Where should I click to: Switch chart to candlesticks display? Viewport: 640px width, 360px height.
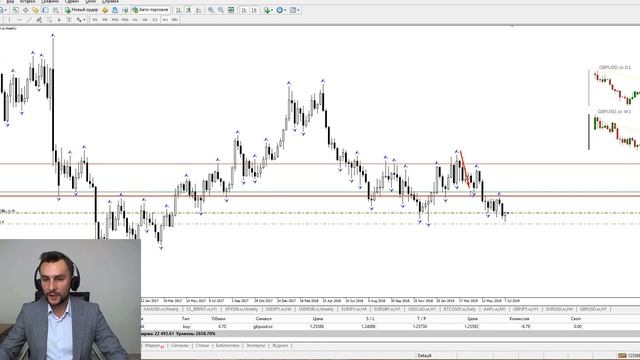(189, 10)
